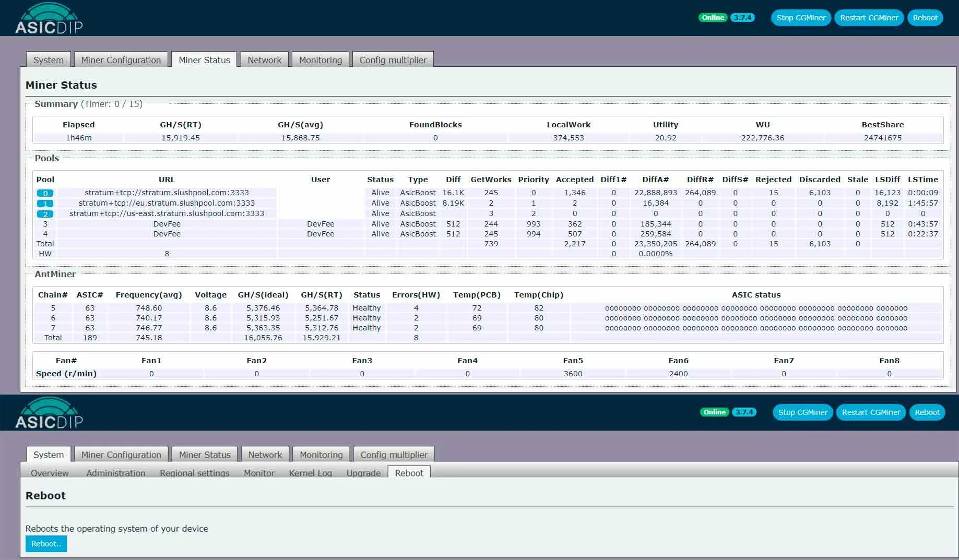Click Reboot in the top header
Viewport: 959px width, 560px height.
point(925,18)
